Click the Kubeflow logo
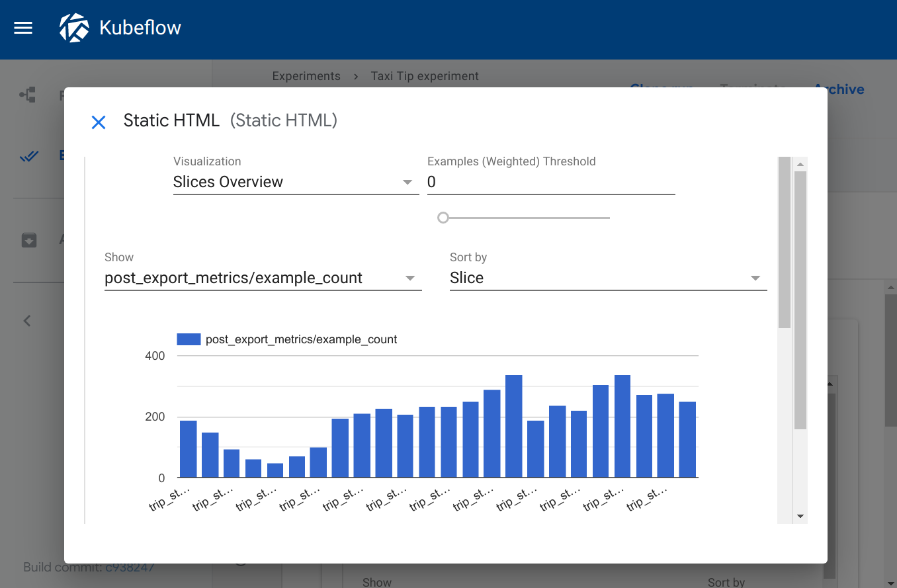This screenshot has height=588, width=897. [75, 28]
